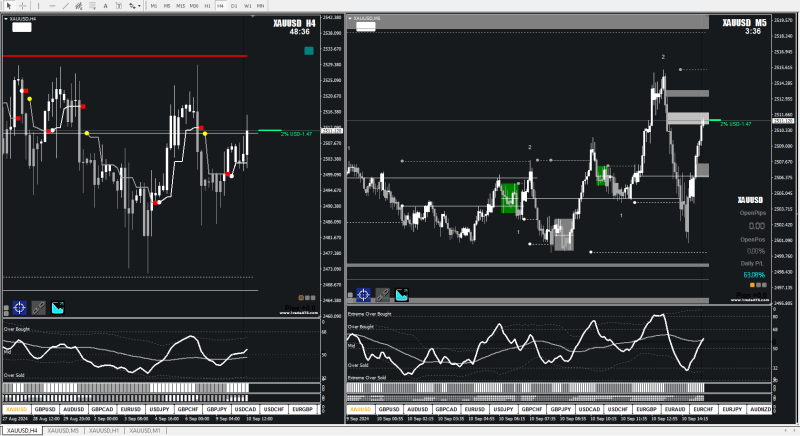Click the white box at top of M5 chart
The width and height of the screenshot is (800, 436).
click(x=365, y=26)
